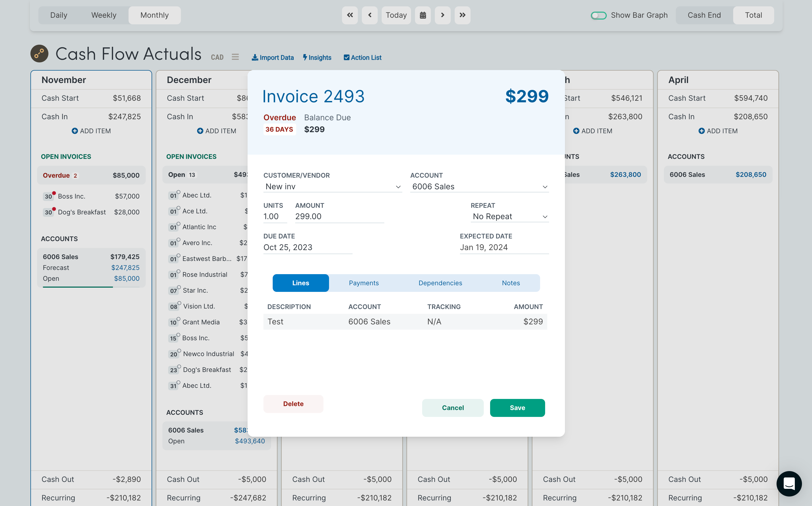Edit the Expected Date field
This screenshot has height=506, width=812.
click(504, 247)
